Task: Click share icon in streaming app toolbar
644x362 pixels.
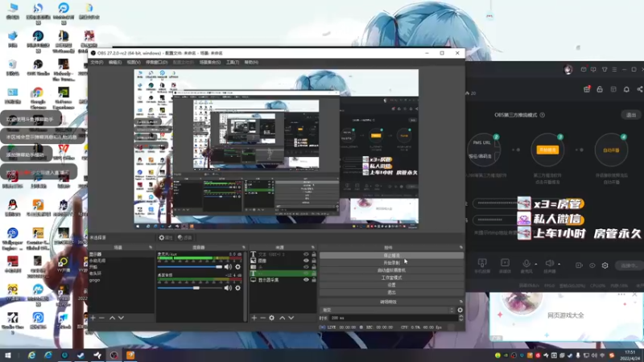Action: [x=639, y=89]
